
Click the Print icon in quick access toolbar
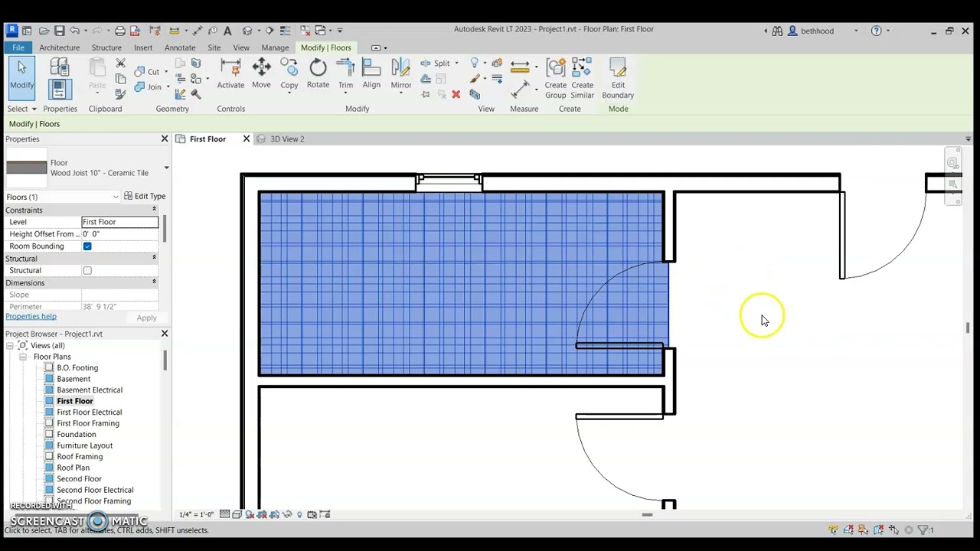coord(120,31)
